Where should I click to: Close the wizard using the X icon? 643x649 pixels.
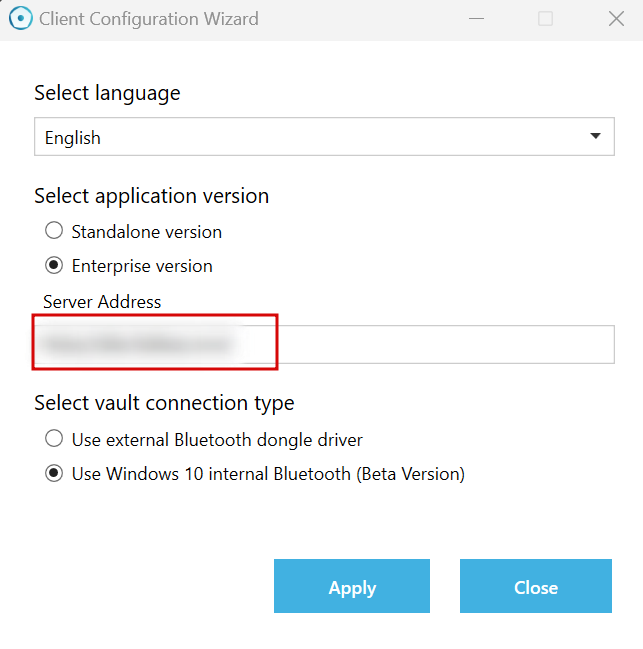click(x=616, y=19)
